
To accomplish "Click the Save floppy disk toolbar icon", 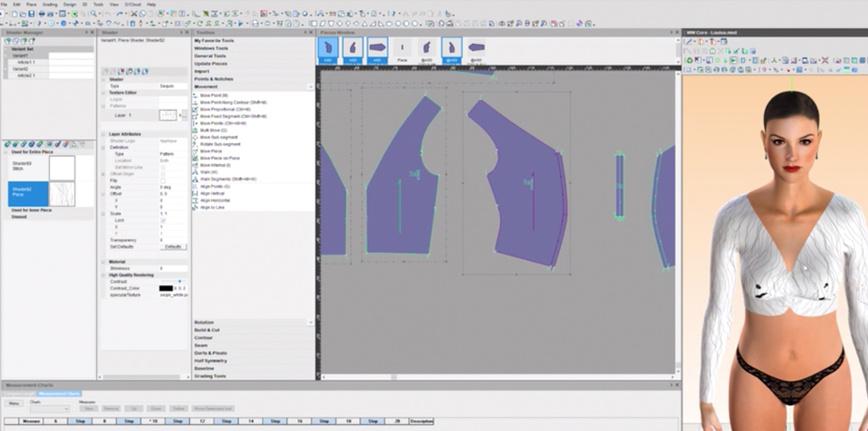I will point(31,13).
